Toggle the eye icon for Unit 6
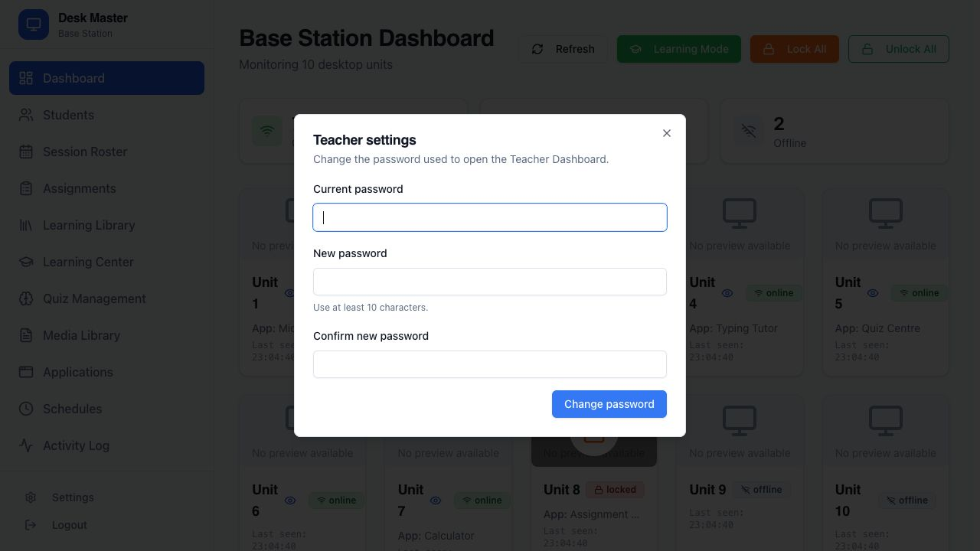The width and height of the screenshot is (980, 551). click(x=290, y=500)
